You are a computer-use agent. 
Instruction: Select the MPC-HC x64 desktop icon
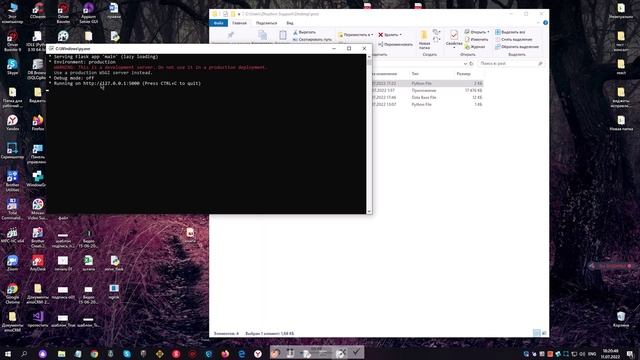tap(12, 235)
